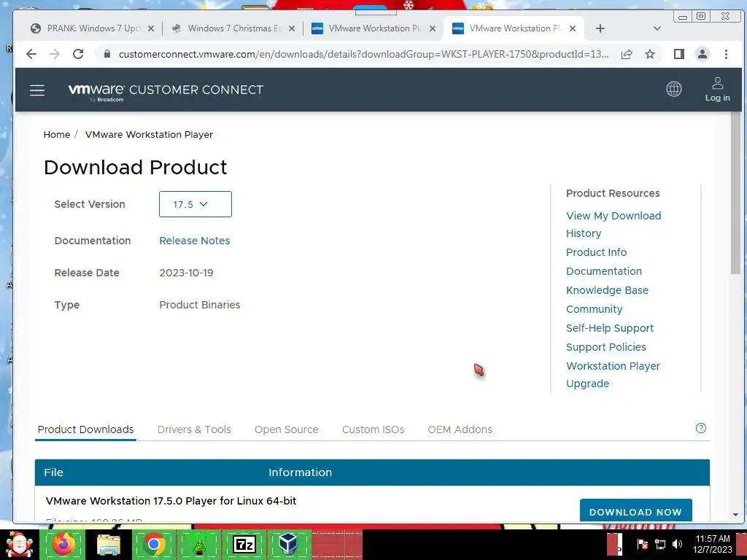Click the volume speaker tray icon
747x560 pixels.
click(x=677, y=544)
